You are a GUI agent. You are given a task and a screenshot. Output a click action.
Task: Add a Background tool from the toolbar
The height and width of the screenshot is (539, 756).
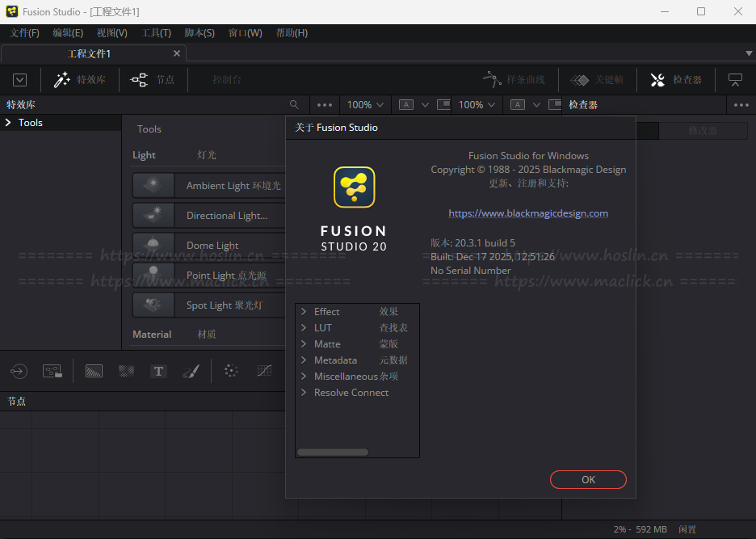coord(94,371)
